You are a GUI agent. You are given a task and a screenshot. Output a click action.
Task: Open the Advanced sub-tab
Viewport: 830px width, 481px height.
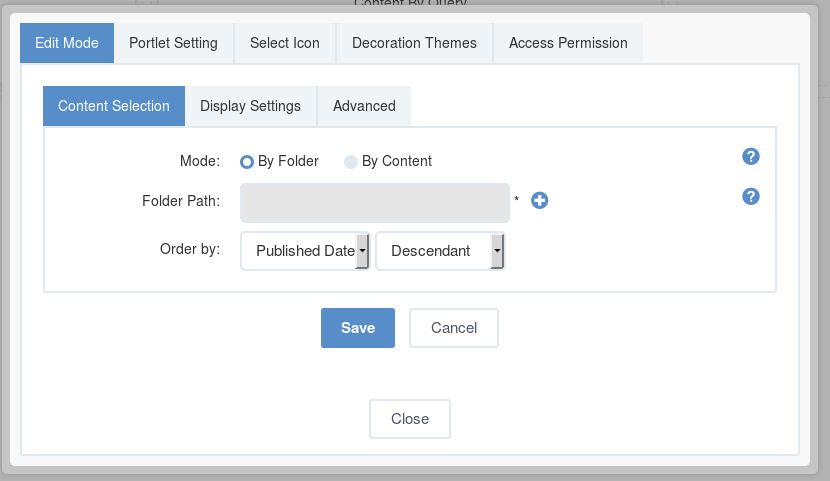coord(364,106)
